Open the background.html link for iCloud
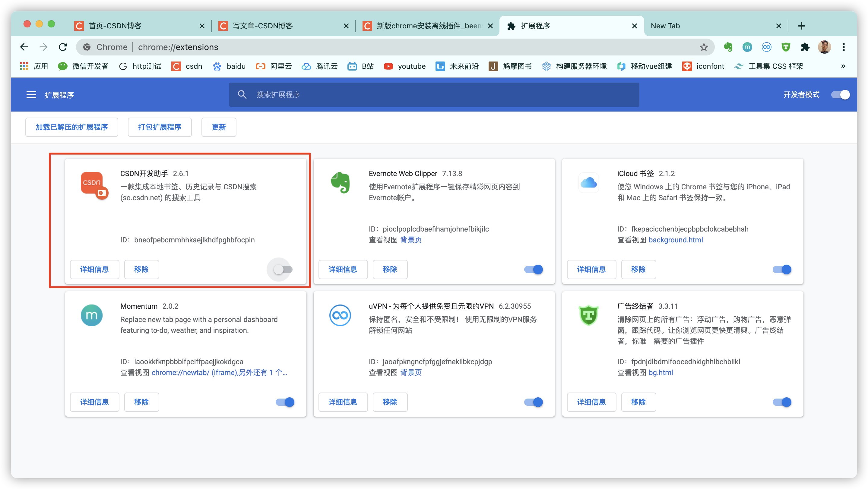This screenshot has width=868, height=489. pyautogui.click(x=676, y=240)
